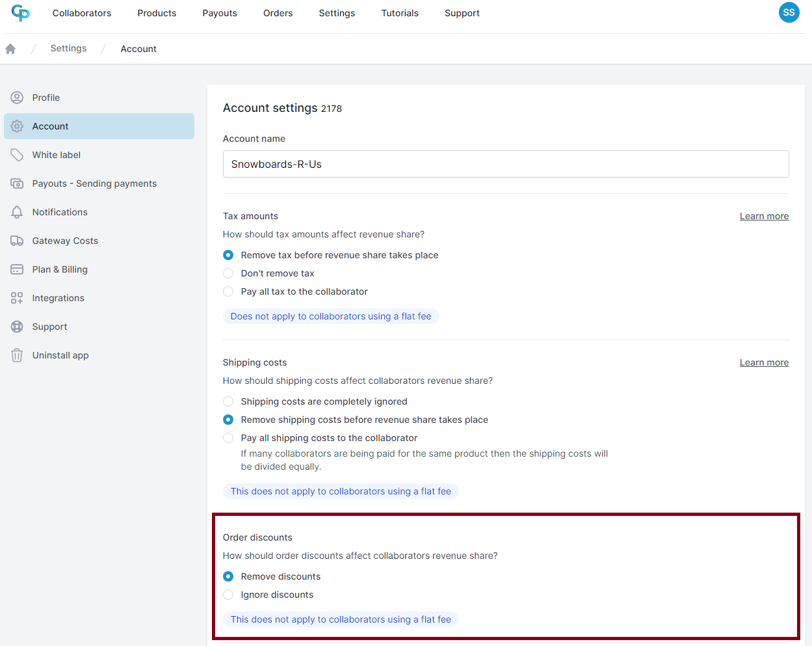The height and width of the screenshot is (646, 812).
Task: Click the Order discounts section title
Action: coord(257,537)
